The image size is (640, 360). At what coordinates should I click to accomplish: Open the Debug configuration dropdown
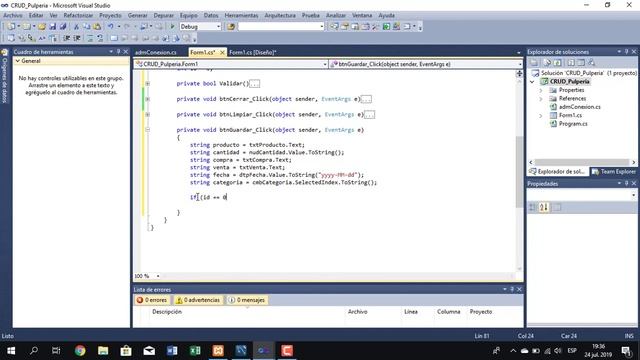(218, 27)
